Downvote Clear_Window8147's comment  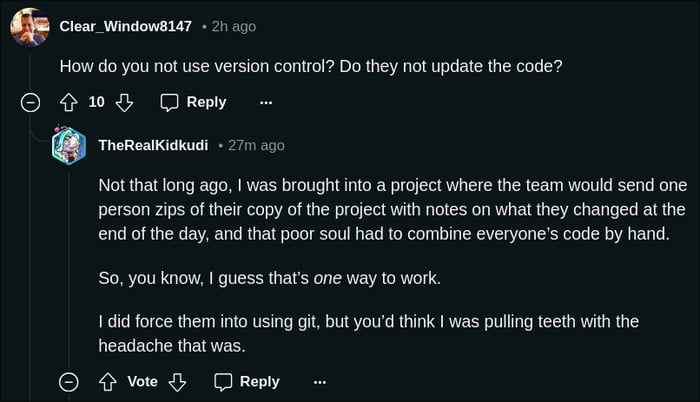point(125,102)
